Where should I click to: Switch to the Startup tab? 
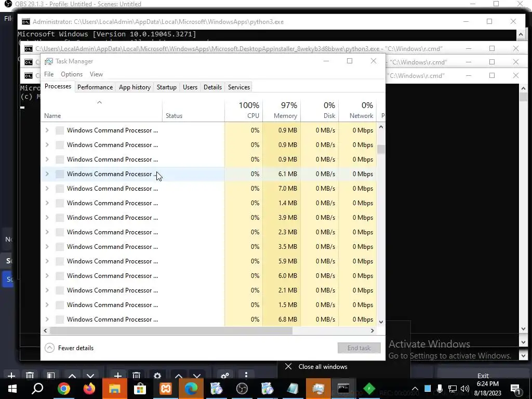click(167, 87)
